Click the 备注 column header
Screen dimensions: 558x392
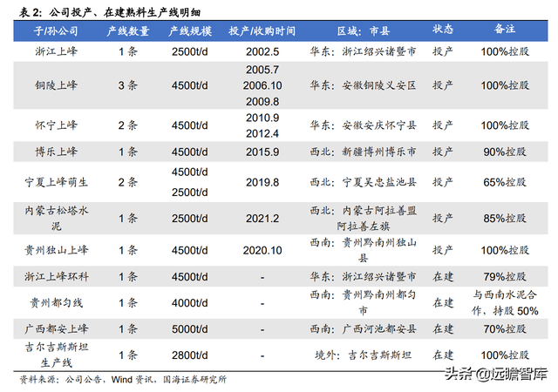tap(505, 29)
